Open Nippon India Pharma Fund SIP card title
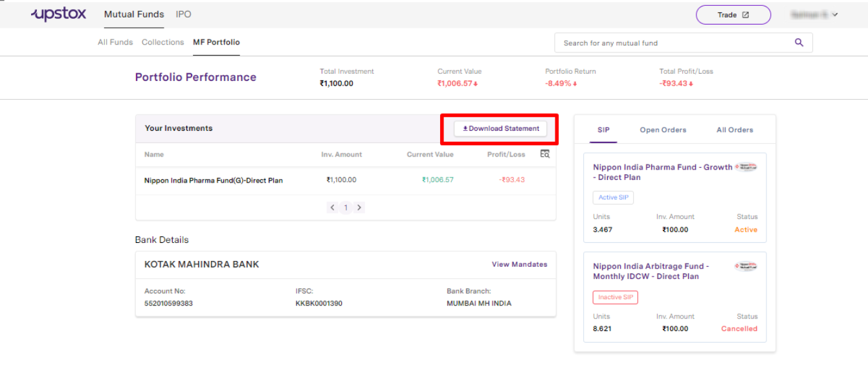 coord(663,172)
